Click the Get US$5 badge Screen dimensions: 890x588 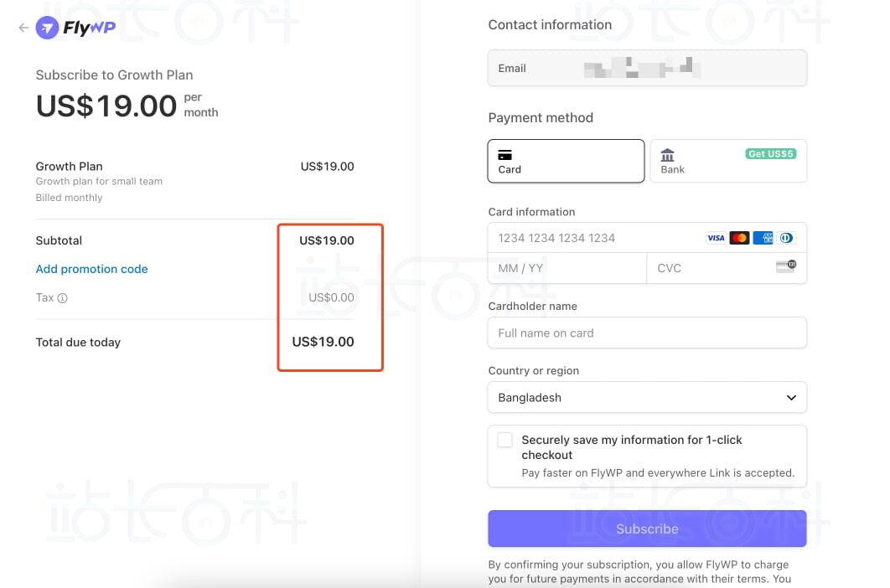point(771,154)
